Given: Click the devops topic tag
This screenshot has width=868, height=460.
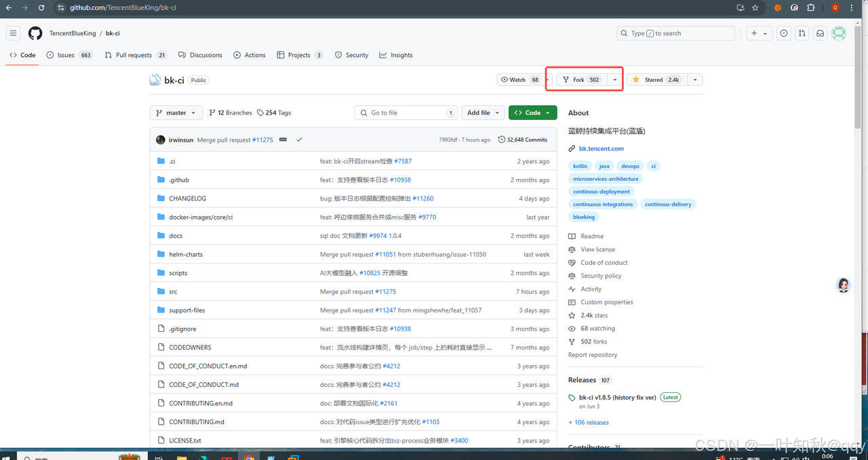Looking at the screenshot, I should (x=630, y=166).
